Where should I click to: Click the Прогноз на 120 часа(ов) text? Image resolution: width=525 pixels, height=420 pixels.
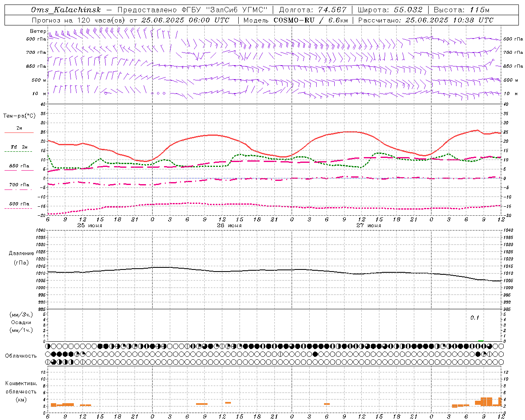[79, 20]
